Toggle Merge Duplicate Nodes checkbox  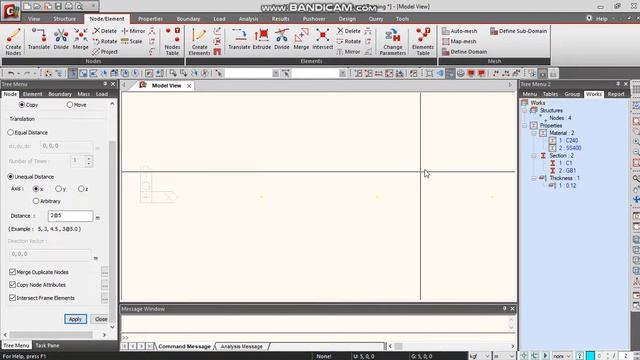[x=12, y=272]
